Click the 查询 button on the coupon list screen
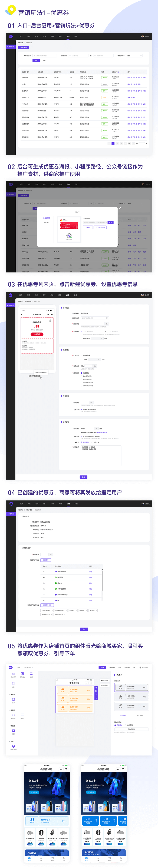Image resolution: width=158 pixels, height=868 pixels. tap(36, 61)
